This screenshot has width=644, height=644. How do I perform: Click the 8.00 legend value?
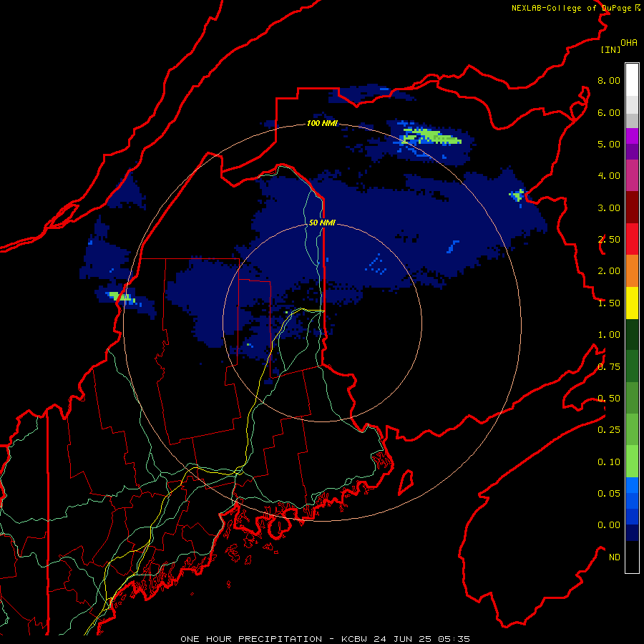(609, 80)
